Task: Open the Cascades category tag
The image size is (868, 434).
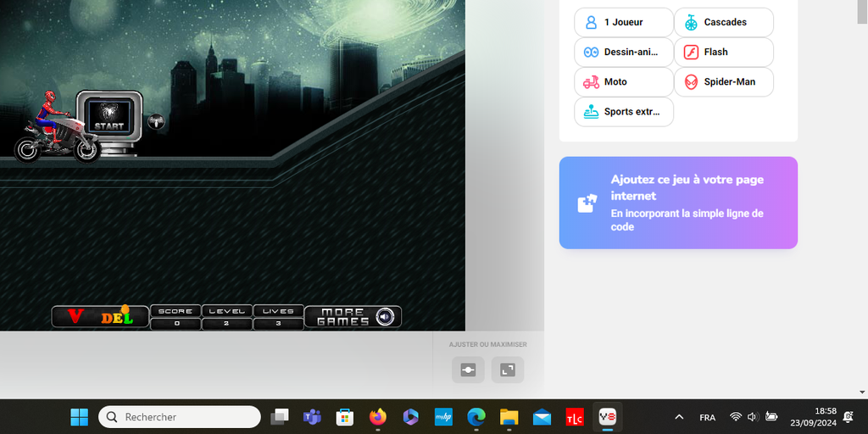Action: click(723, 23)
